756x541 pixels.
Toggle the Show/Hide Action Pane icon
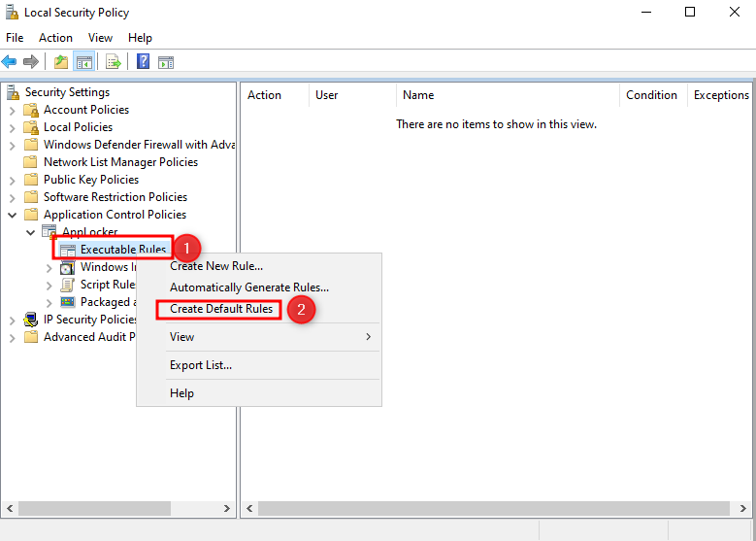click(166, 62)
